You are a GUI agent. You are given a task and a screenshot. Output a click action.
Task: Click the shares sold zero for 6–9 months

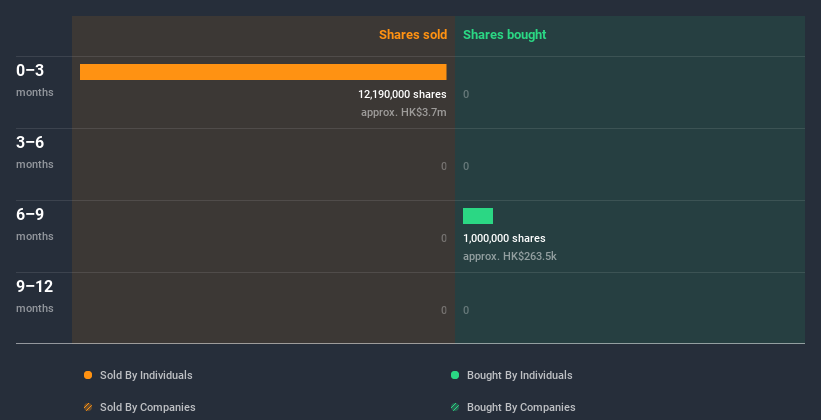point(444,238)
